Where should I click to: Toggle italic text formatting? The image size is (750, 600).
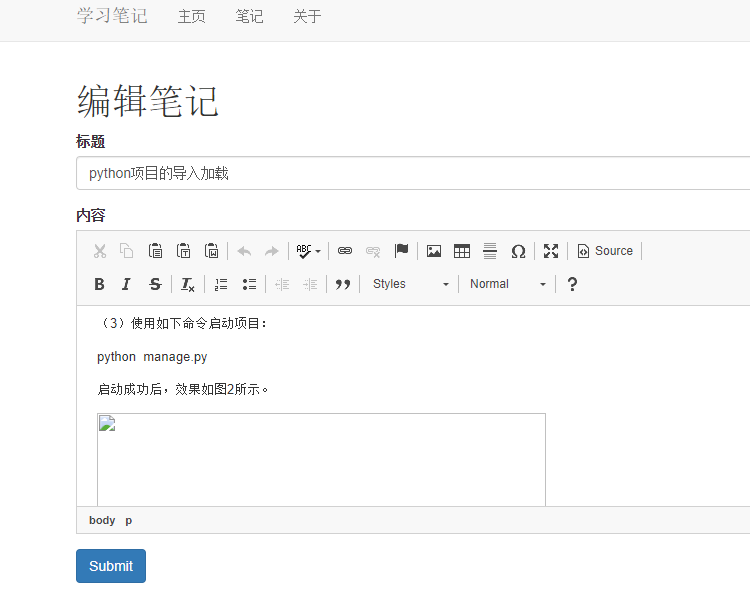(126, 284)
